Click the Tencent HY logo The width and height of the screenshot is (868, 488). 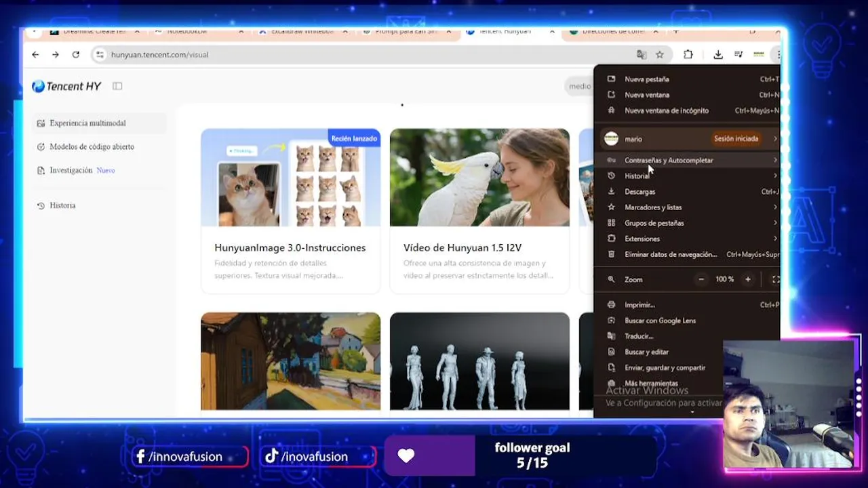coord(66,86)
